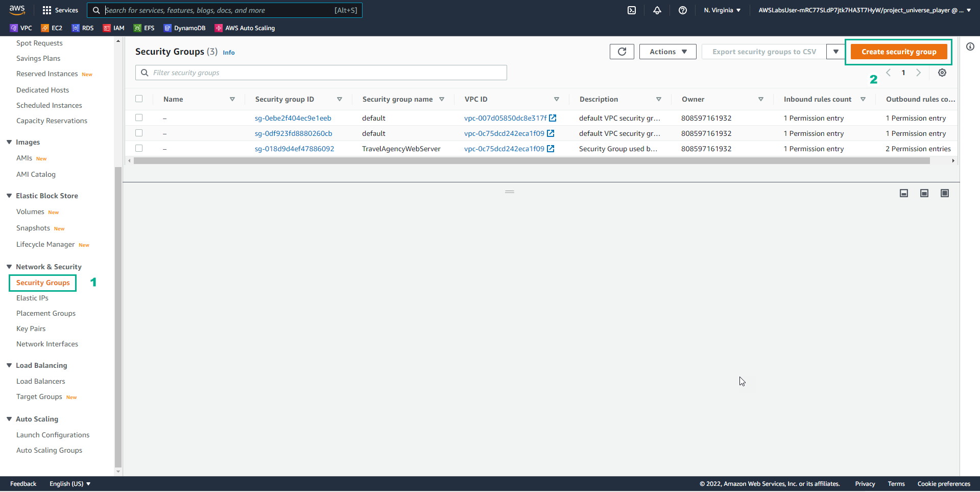
Task: Set details pane to half-height layout
Action: point(924,193)
